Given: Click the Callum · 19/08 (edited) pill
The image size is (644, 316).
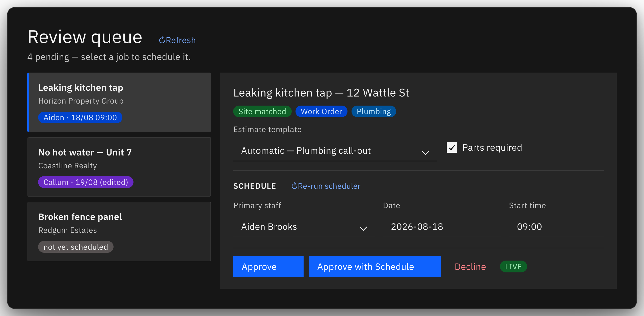Looking at the screenshot, I should point(86,182).
